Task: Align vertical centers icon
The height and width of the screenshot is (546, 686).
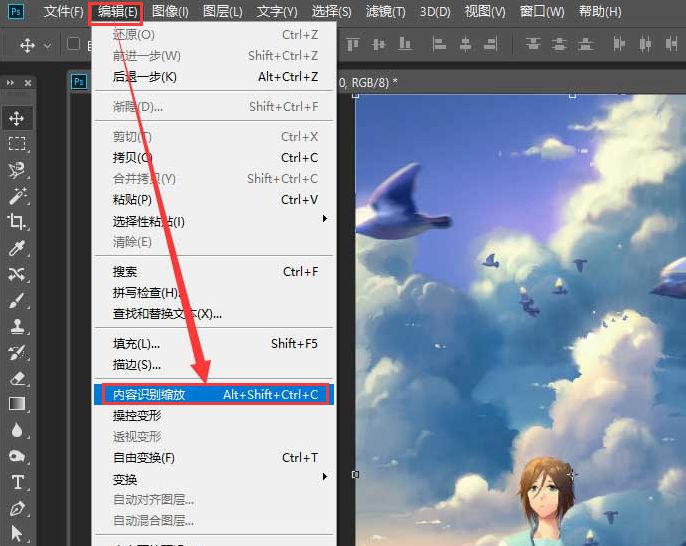Action: (x=379, y=44)
